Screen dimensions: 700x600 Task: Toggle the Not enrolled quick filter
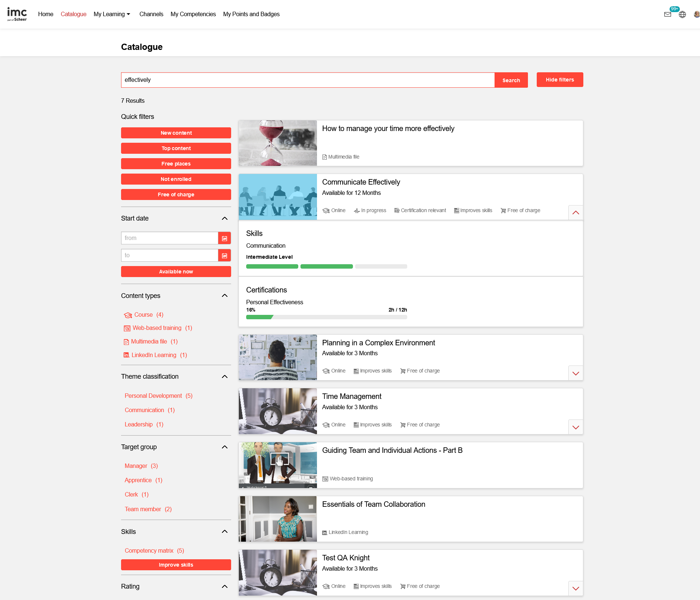176,179
